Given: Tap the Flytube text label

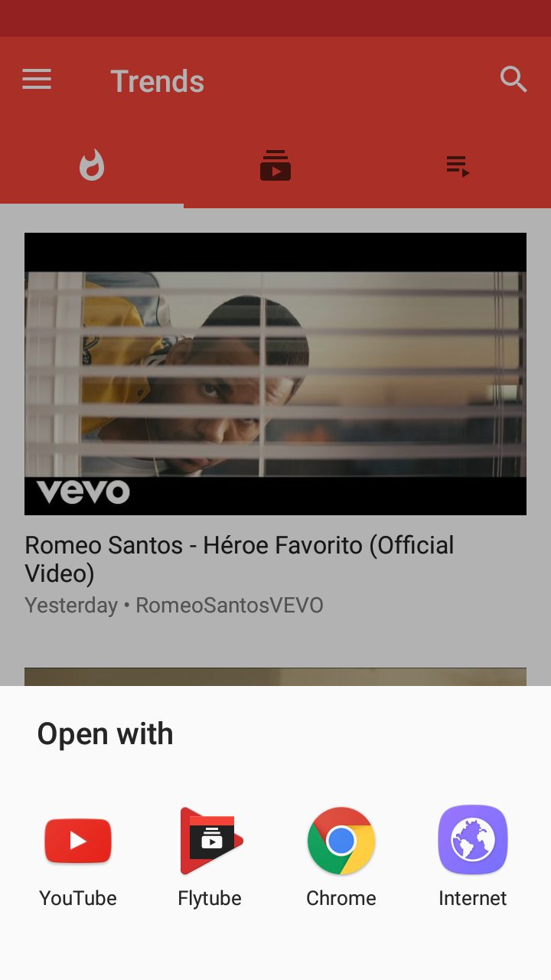Looking at the screenshot, I should 210,898.
